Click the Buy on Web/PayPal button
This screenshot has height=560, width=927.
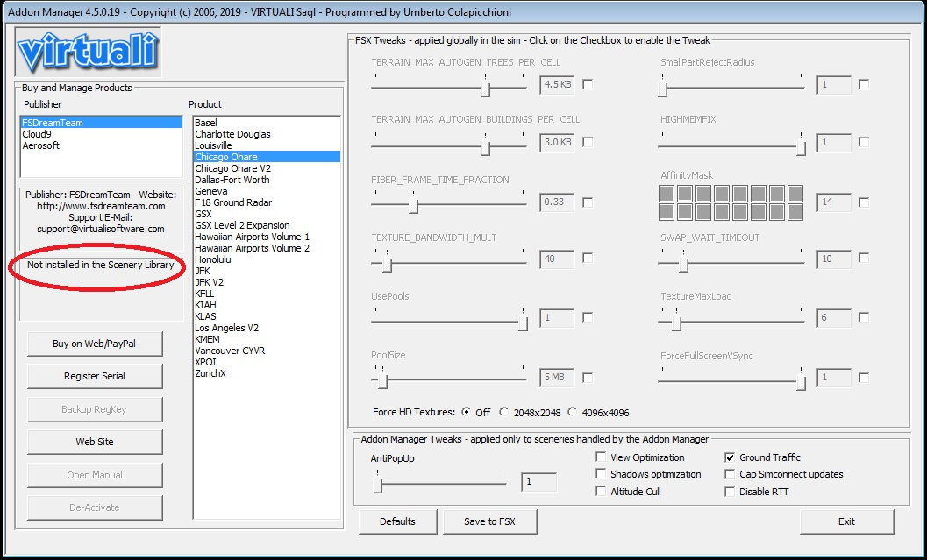[x=94, y=344]
